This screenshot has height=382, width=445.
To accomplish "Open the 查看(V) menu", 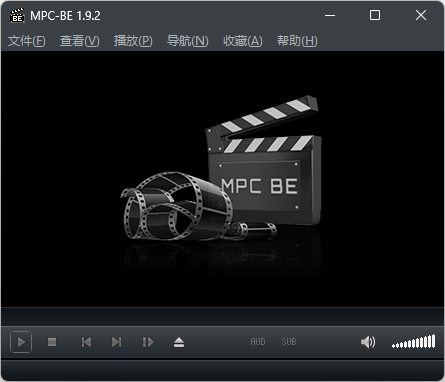I will (80, 41).
